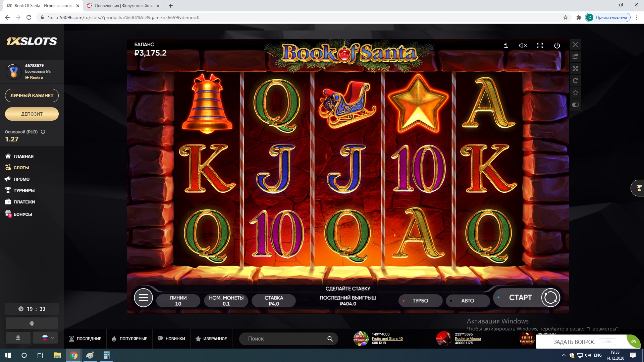The width and height of the screenshot is (644, 362).
Task: Open a new browser tab
Action: pyautogui.click(x=171, y=6)
